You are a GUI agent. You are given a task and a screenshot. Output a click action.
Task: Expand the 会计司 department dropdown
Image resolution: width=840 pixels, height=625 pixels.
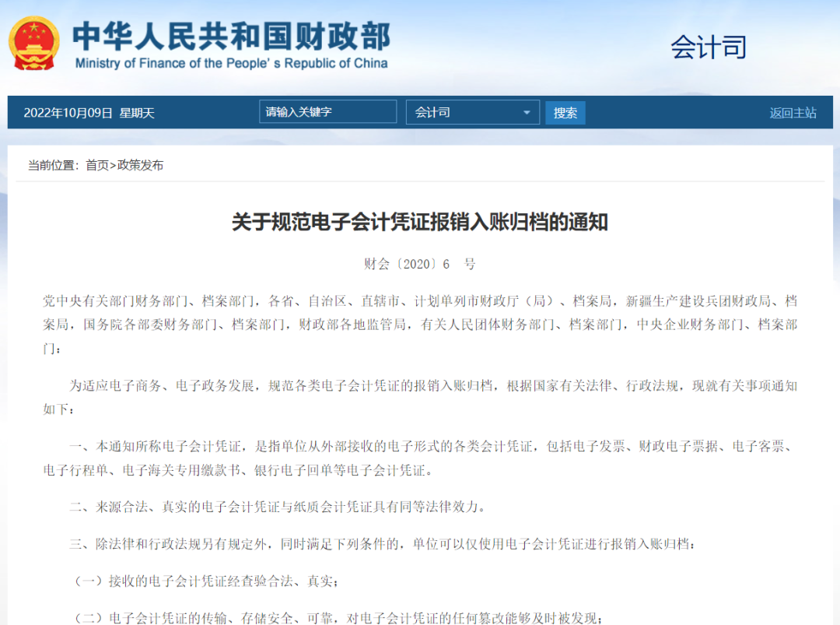coord(472,112)
